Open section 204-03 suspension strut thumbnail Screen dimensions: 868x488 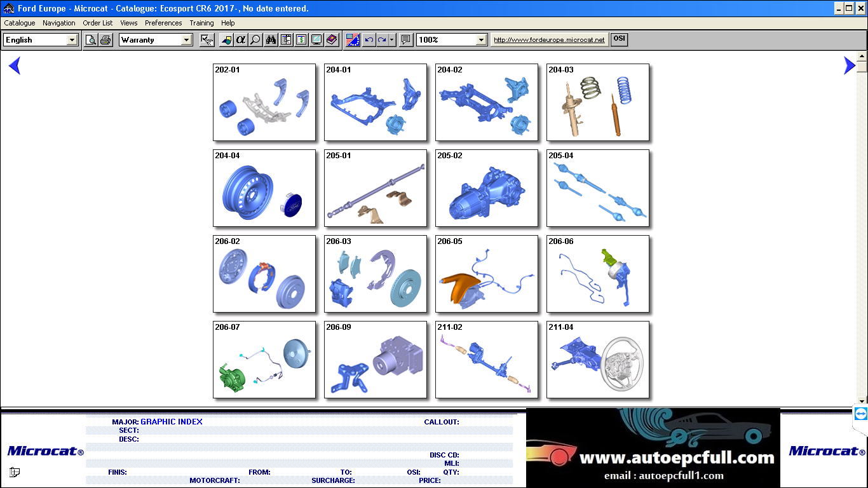point(598,102)
